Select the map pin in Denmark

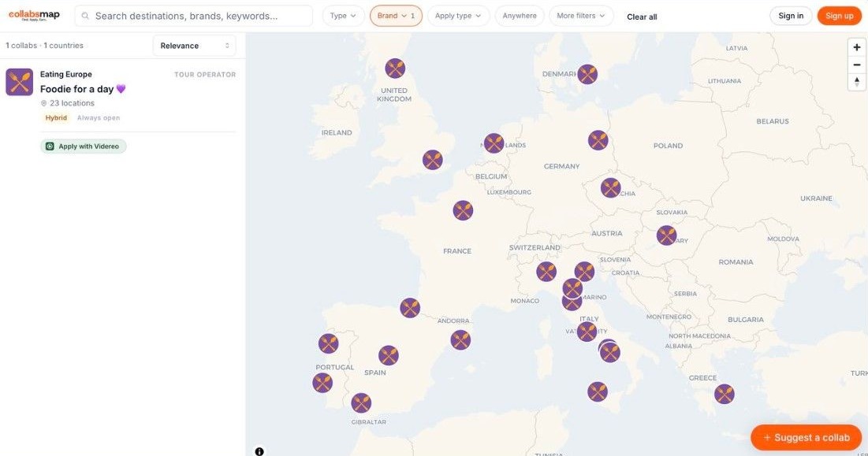click(x=587, y=74)
